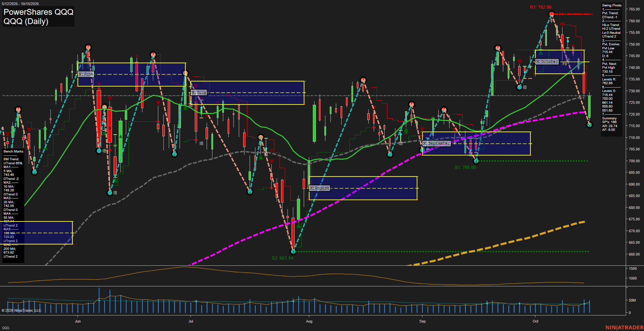
Task: Click the Sep label on the time axis
Action: (x=422, y=321)
